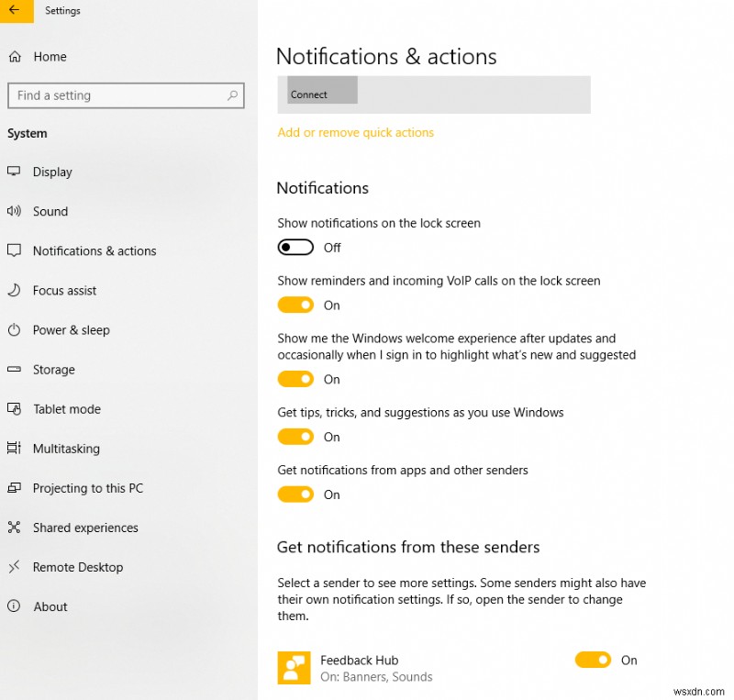Image resolution: width=734 pixels, height=700 pixels.
Task: Select Notifications & actions in the sidebar
Action: pyautogui.click(x=94, y=250)
